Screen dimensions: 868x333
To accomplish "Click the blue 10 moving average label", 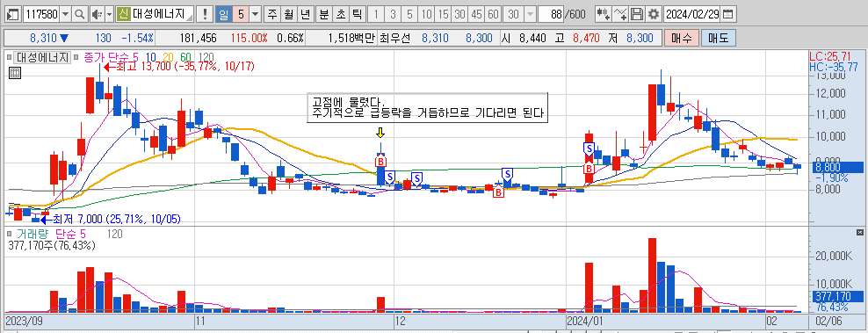I will tap(150, 56).
